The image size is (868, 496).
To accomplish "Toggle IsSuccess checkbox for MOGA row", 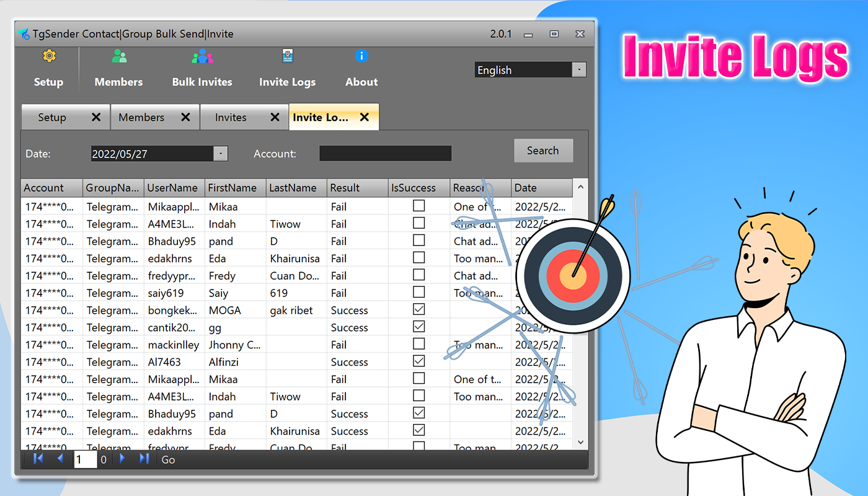I will pyautogui.click(x=419, y=309).
